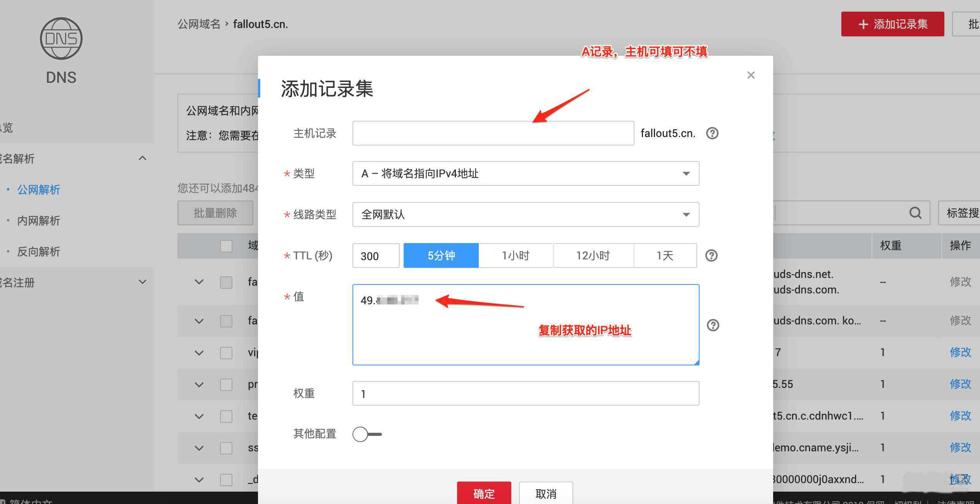The width and height of the screenshot is (980, 504).
Task: Expand the second 'fa' table row
Action: [199, 321]
